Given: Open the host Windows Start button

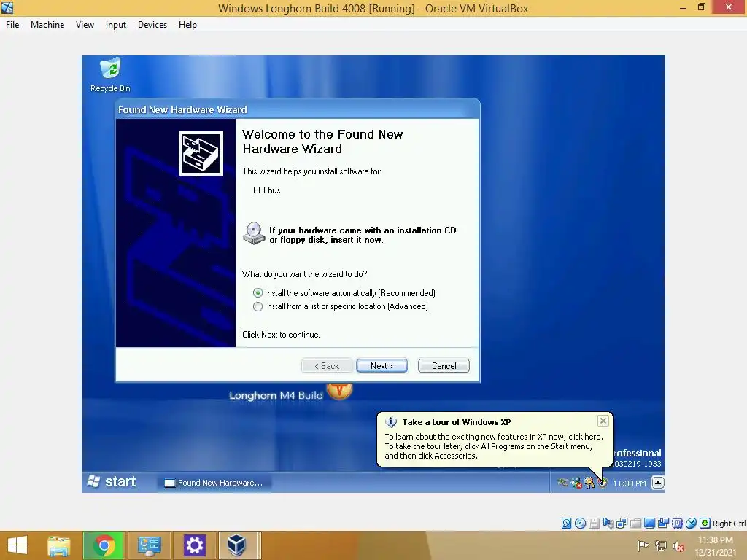Looking at the screenshot, I should (x=18, y=545).
